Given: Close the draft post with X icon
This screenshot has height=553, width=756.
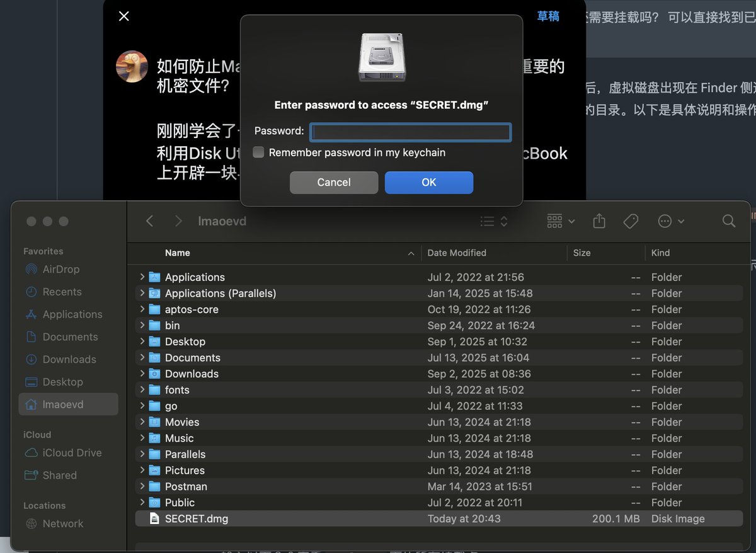Looking at the screenshot, I should pyautogui.click(x=124, y=16).
